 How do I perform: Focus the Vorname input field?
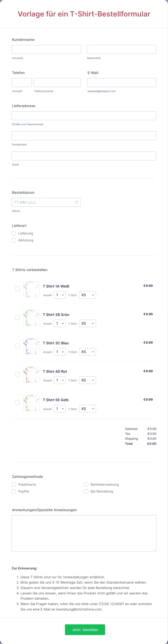[46, 50]
